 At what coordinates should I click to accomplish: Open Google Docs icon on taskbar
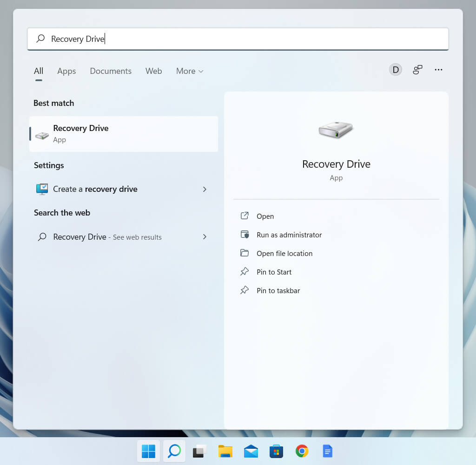pos(327,451)
